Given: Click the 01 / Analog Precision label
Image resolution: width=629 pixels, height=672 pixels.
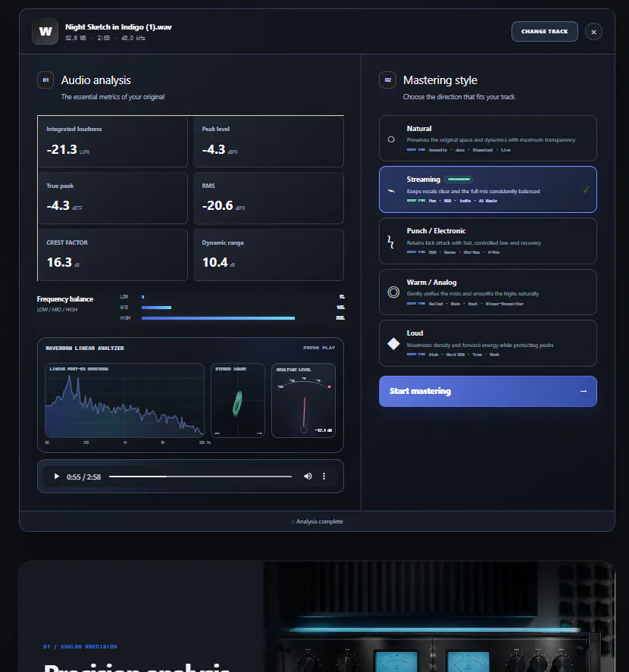Looking at the screenshot, I should coord(80,647).
